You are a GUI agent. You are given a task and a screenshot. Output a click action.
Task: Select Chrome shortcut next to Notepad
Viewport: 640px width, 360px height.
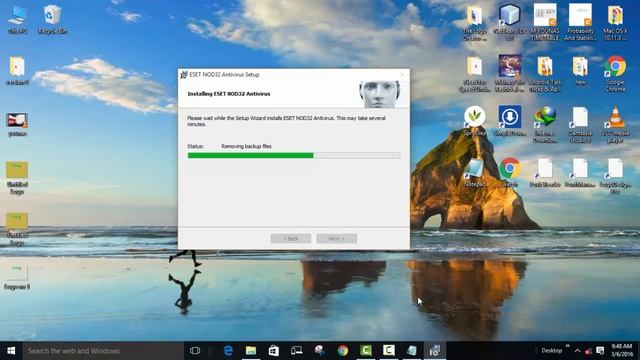(x=510, y=172)
